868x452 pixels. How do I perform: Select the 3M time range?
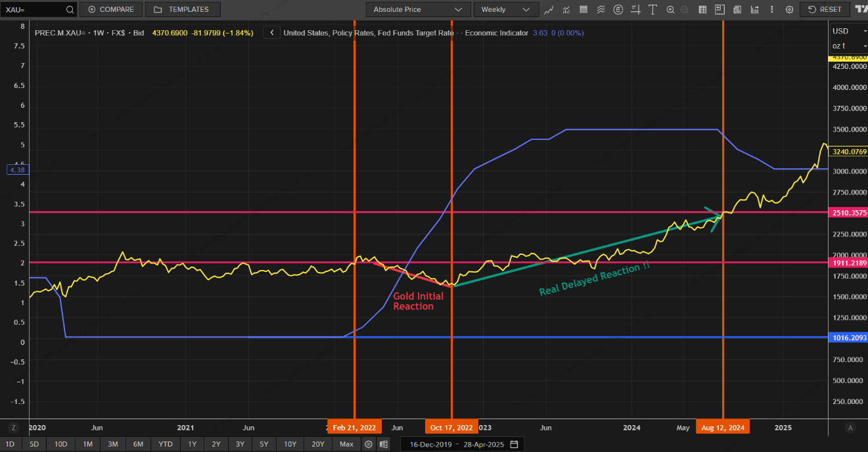point(113,444)
